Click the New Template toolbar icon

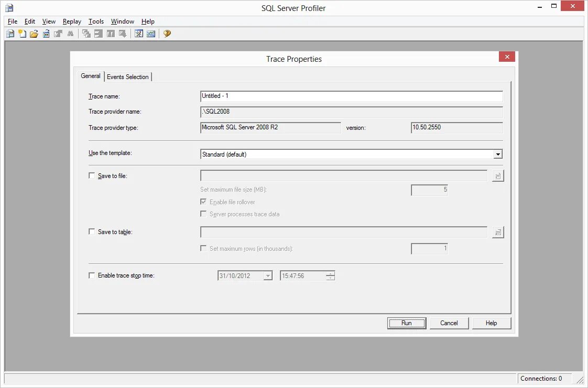pos(22,34)
